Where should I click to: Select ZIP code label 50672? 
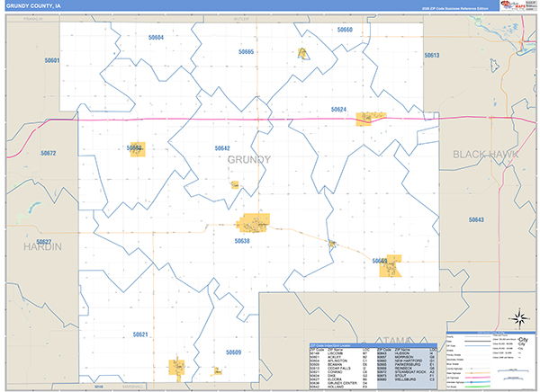pos(49,153)
